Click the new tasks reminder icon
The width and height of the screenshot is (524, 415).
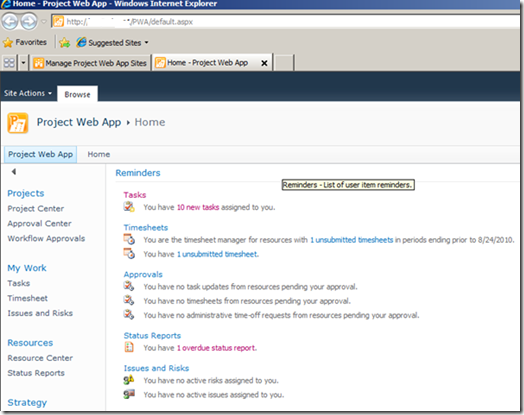coord(129,207)
